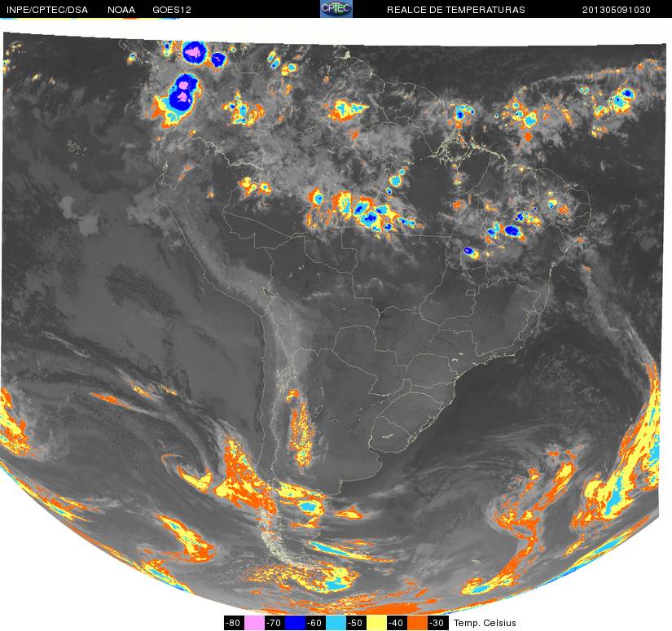Select the yellow -50 legend swatch
This screenshot has height=631, width=672.
click(376, 622)
